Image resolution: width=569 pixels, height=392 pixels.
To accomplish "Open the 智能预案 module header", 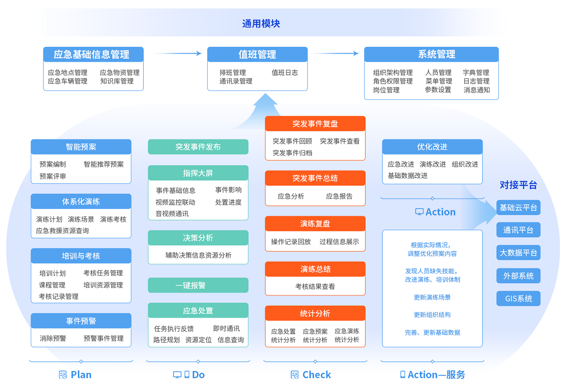I will tap(81, 147).
